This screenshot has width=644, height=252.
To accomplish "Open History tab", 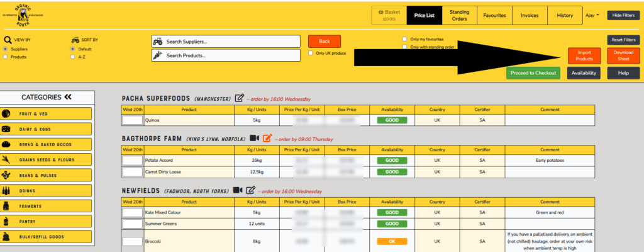I will tap(565, 15).
